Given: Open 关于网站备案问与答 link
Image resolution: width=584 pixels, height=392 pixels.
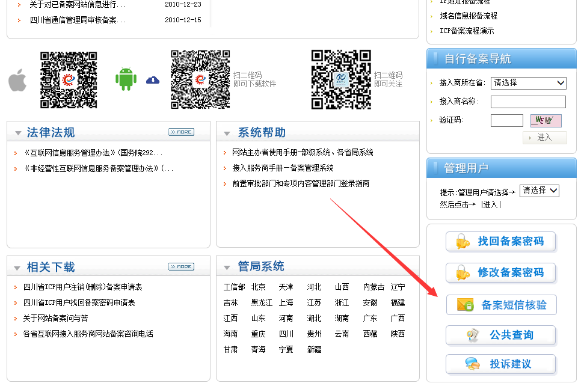Looking at the screenshot, I should [55, 318].
